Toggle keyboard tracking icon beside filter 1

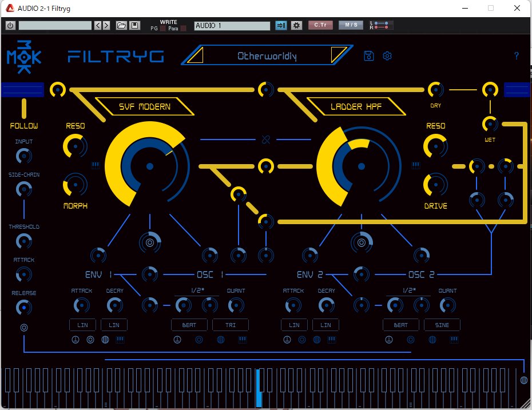pyautogui.click(x=96, y=165)
